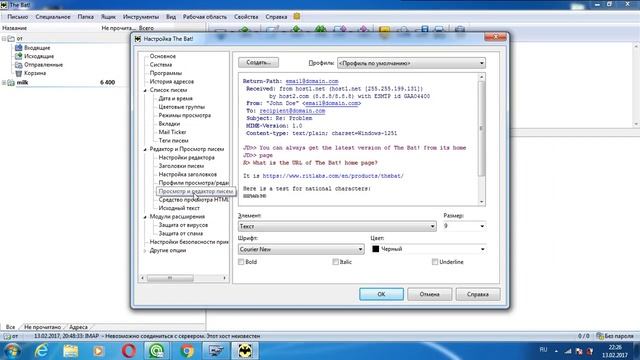Collapse the Список писем tree node
The height and width of the screenshot is (360, 640).
145,90
